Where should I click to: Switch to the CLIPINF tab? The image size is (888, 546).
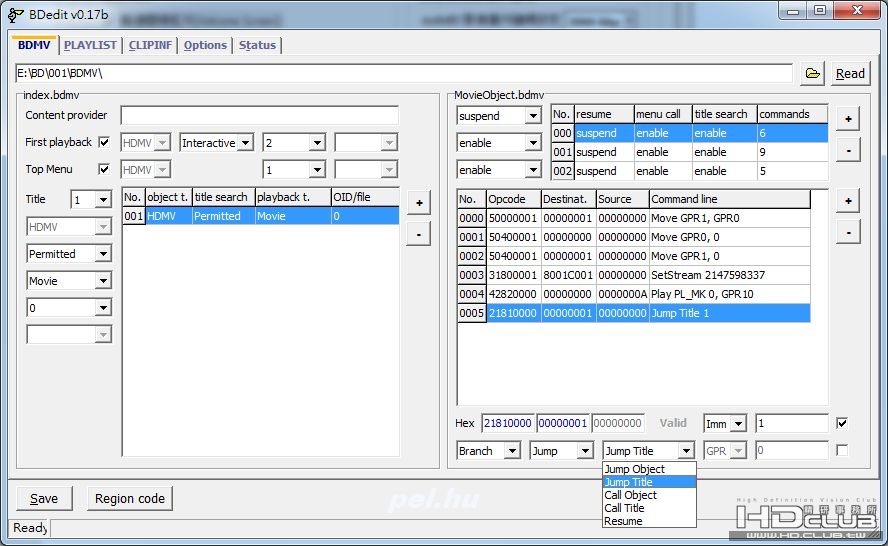click(150, 45)
